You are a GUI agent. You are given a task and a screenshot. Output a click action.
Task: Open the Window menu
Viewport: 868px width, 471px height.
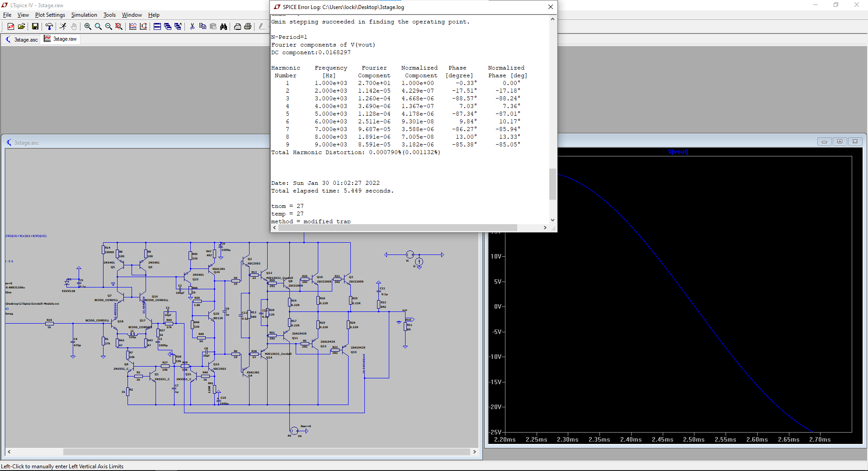click(x=132, y=15)
